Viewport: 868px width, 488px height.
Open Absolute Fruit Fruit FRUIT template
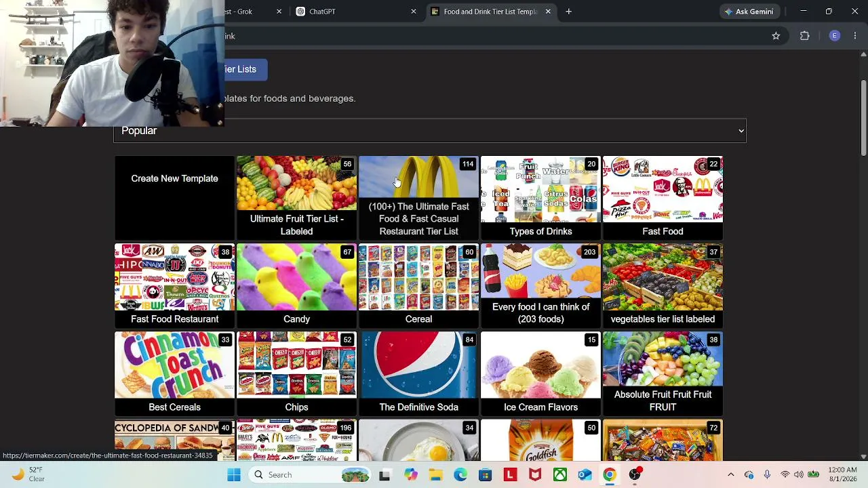pyautogui.click(x=663, y=373)
